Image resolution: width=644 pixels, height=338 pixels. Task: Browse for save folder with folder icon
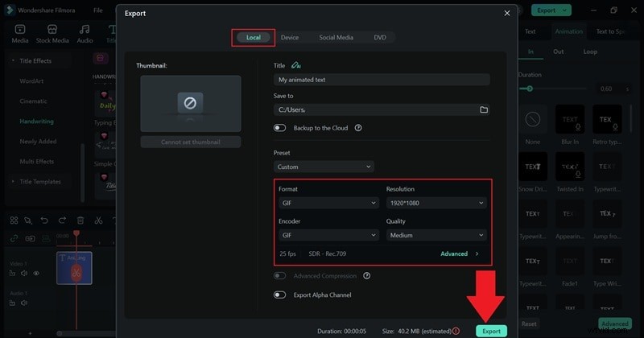[484, 109]
